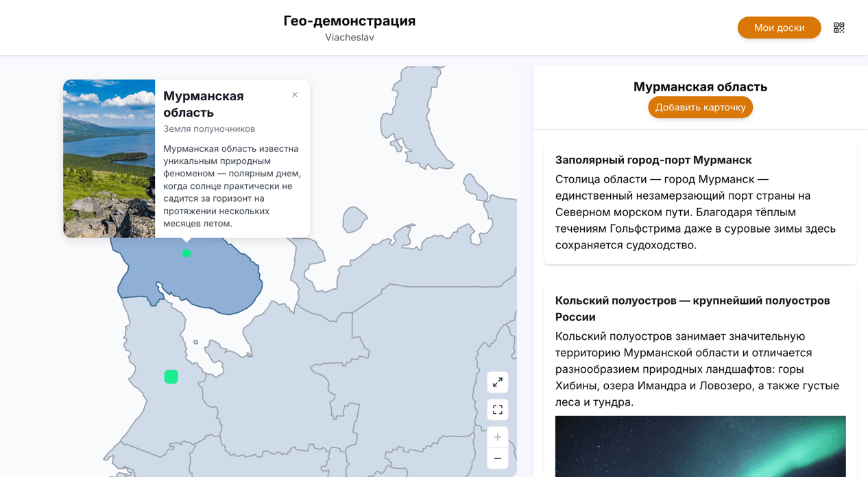Click the Земля полуночников popup subtitle
Screen dimensions: 868x477
coord(209,129)
